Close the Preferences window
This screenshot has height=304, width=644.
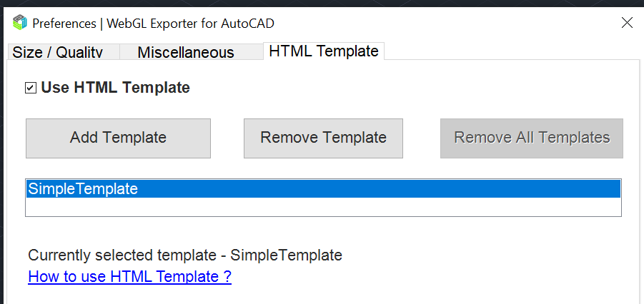627,23
